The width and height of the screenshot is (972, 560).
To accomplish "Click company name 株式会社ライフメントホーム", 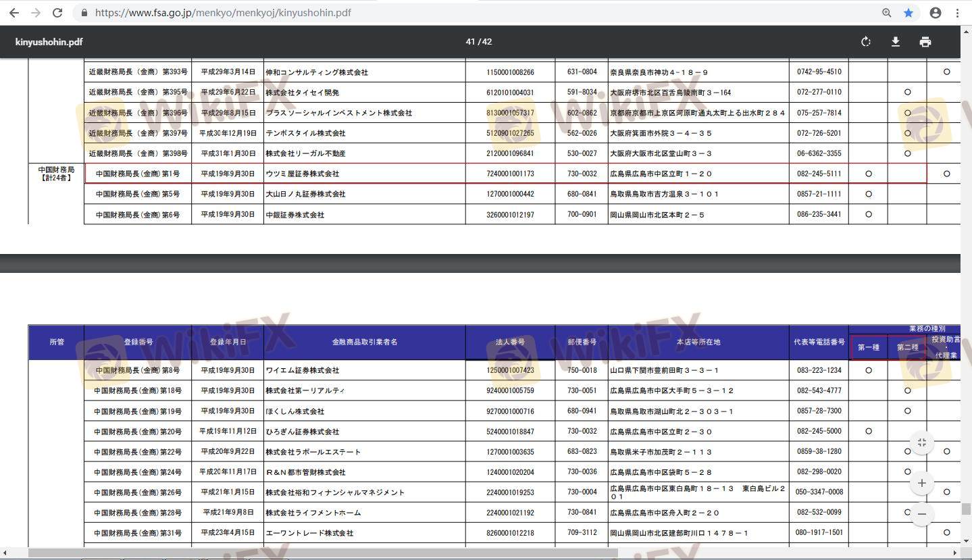I will point(313,513).
